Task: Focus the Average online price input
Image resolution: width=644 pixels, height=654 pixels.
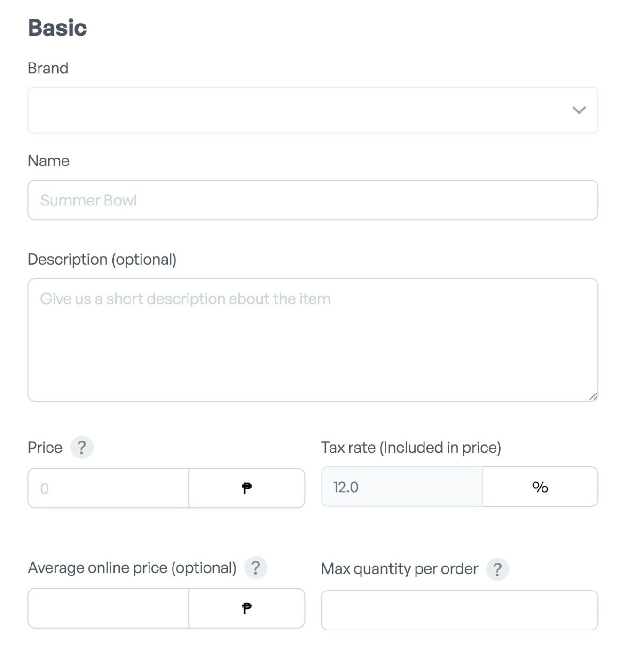Action: pyautogui.click(x=109, y=608)
